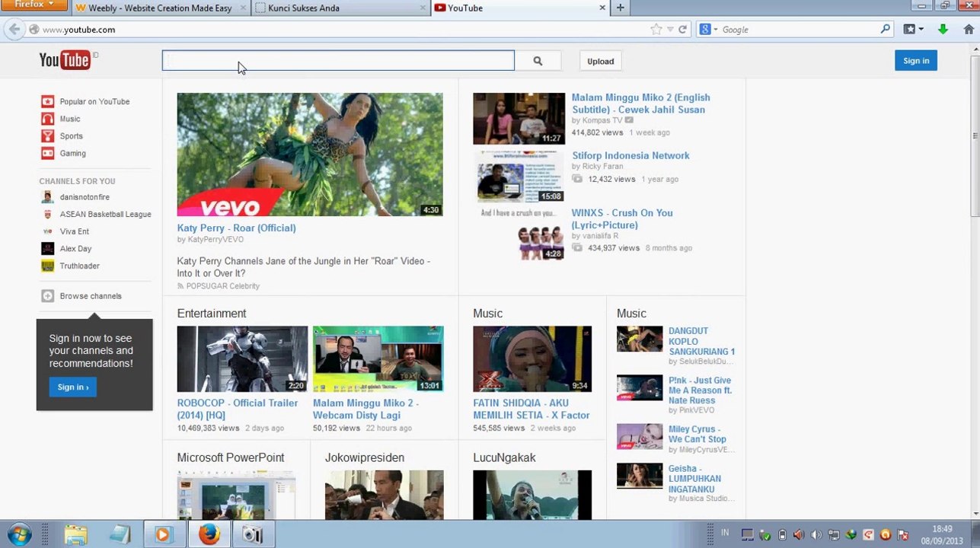Open FATIN SHIDQIA - AKU MEMILIH SETIA link
980x548 pixels.
pyautogui.click(x=531, y=409)
